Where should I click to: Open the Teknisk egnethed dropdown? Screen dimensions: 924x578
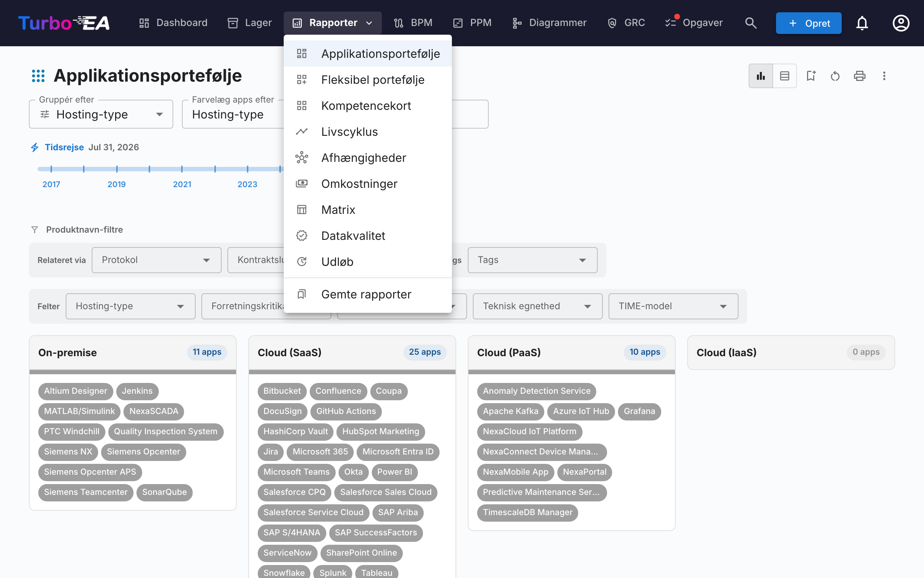537,306
